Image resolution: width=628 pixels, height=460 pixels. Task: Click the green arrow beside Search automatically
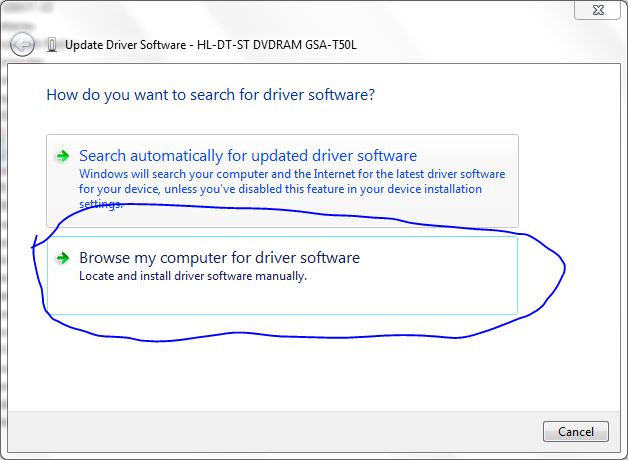tap(62, 156)
